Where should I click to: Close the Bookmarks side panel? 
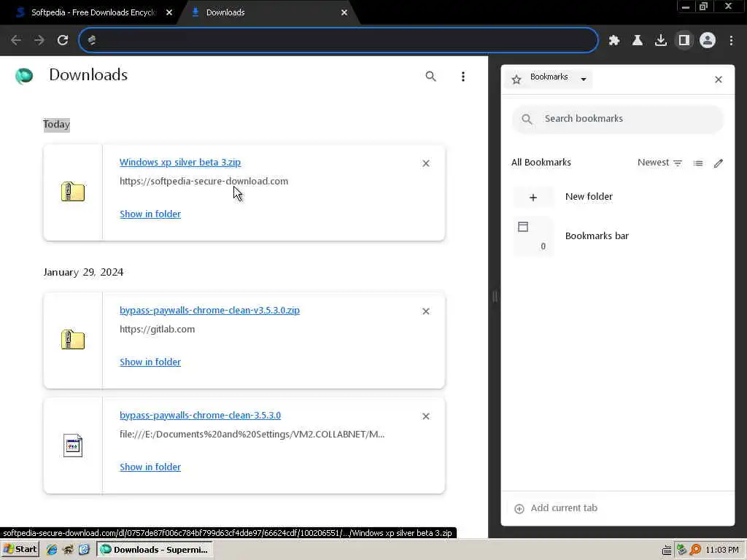[719, 79]
